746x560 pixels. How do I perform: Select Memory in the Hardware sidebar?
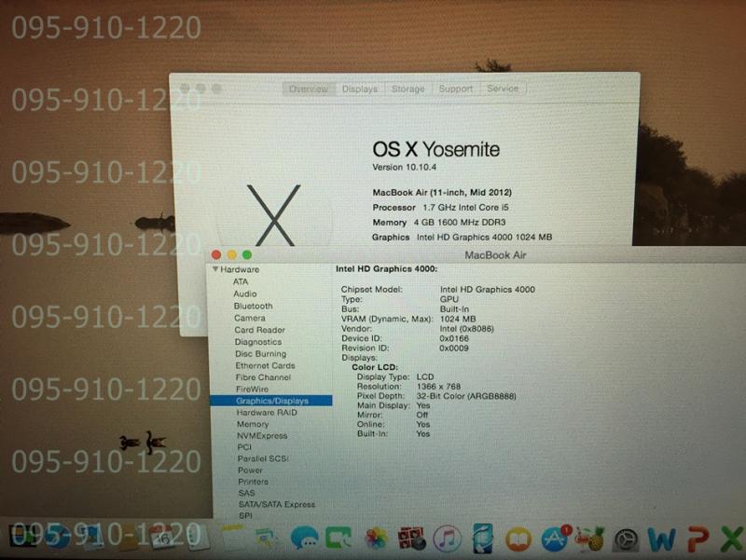tap(252, 424)
